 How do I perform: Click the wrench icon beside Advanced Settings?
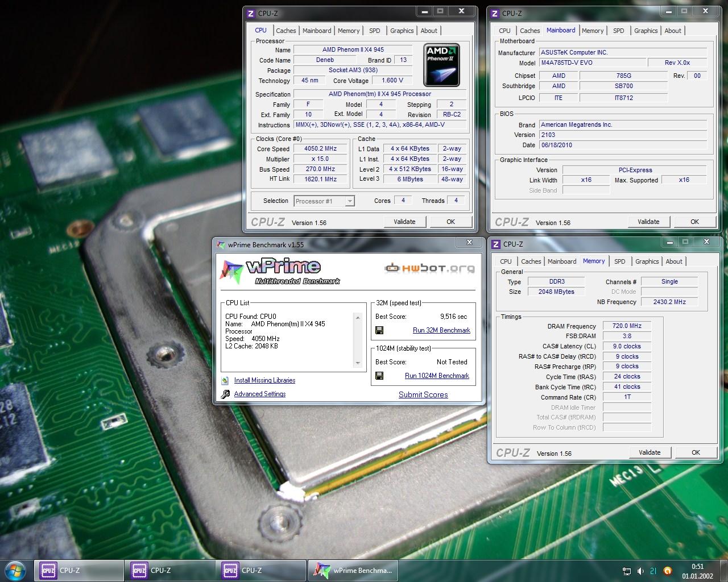pos(225,394)
